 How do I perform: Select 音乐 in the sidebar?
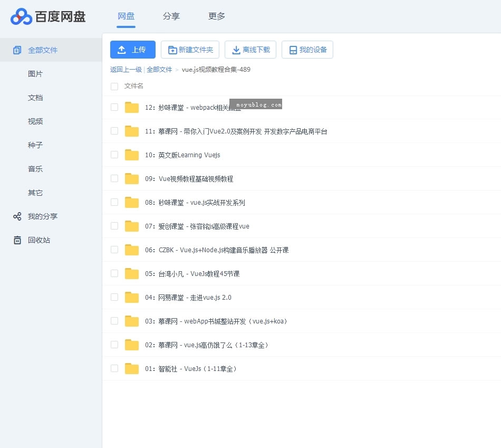click(x=35, y=169)
